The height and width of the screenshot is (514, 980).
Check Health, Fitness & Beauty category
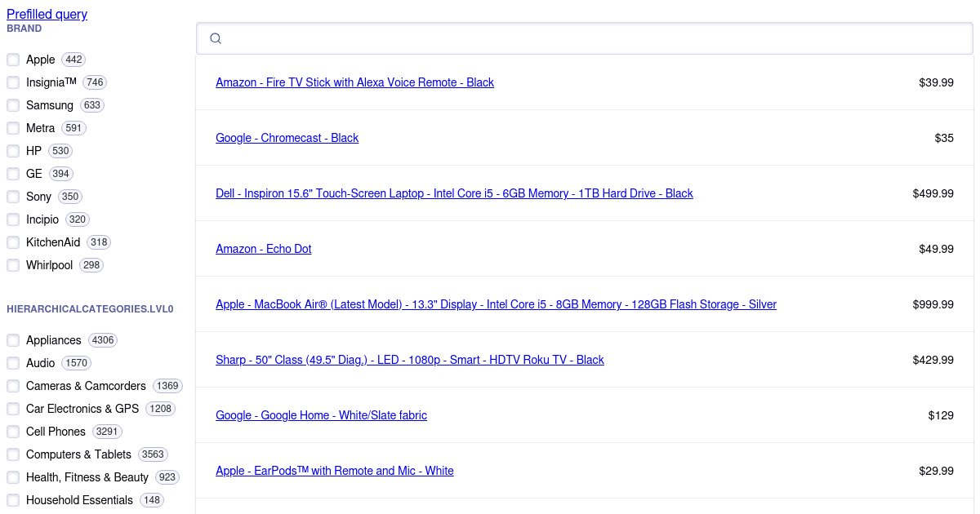[x=13, y=477]
